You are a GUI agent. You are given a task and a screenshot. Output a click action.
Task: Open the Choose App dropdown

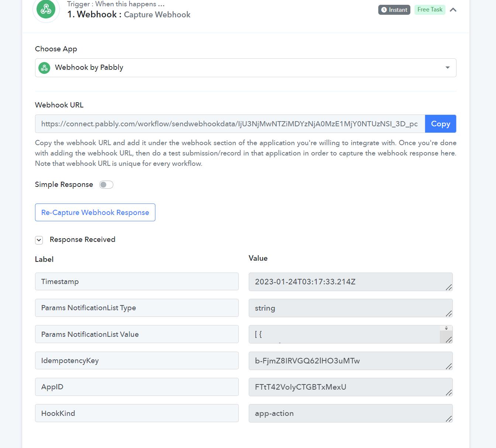[246, 68]
